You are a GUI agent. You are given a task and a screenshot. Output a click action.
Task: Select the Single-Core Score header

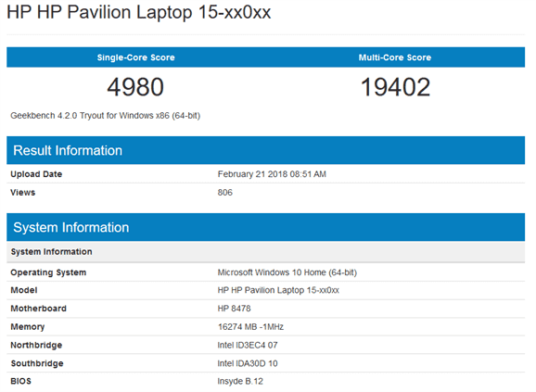(135, 57)
